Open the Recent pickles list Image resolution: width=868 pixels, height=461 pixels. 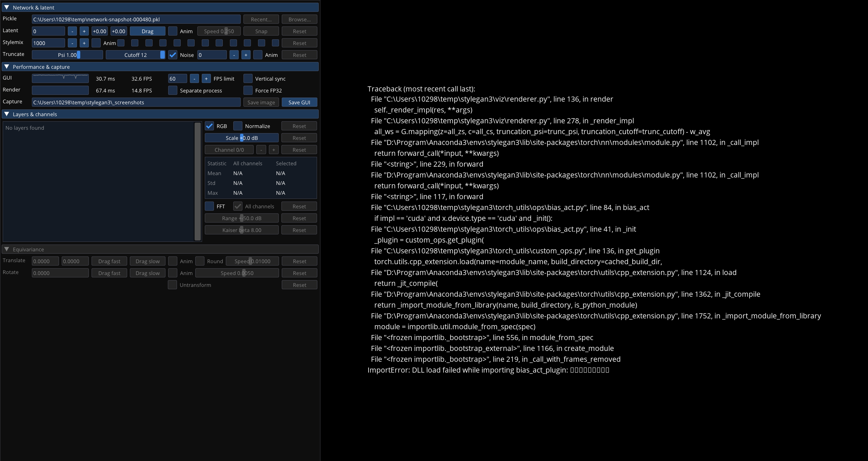261,19
